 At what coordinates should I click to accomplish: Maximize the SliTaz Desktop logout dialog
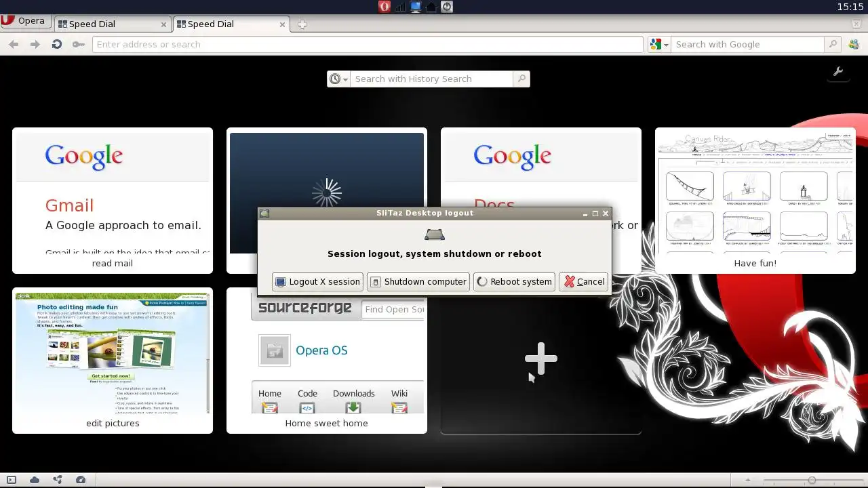point(595,213)
